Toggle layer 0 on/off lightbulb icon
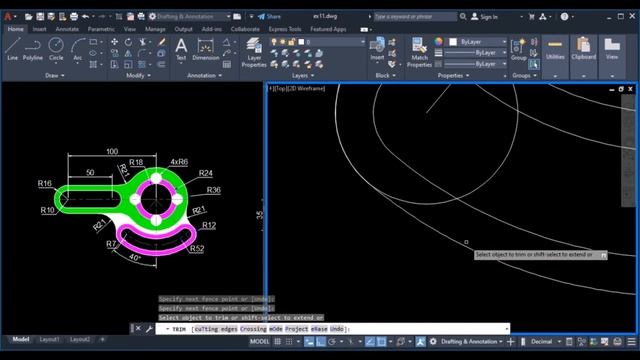 (x=274, y=42)
